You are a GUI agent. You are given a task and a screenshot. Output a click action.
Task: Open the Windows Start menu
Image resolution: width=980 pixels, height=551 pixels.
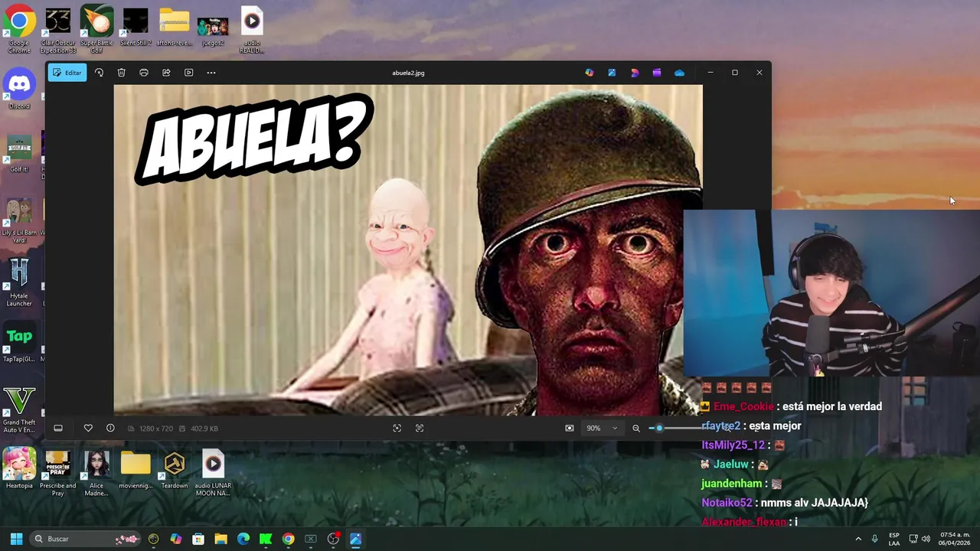[16, 539]
